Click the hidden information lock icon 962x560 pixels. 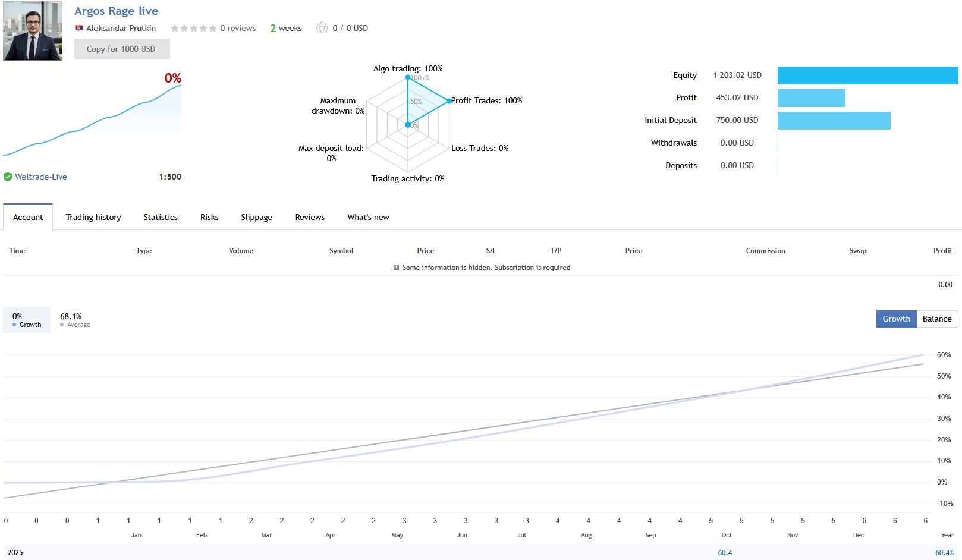396,268
